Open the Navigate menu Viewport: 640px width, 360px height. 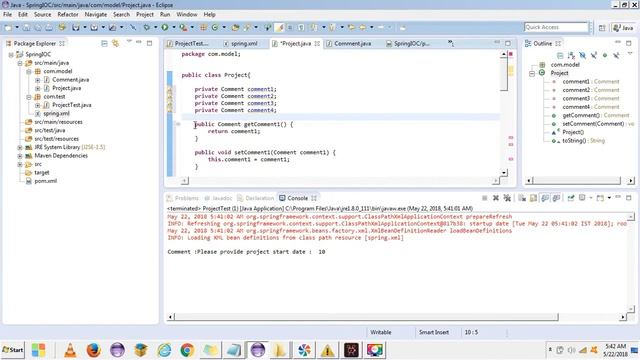tap(96, 14)
